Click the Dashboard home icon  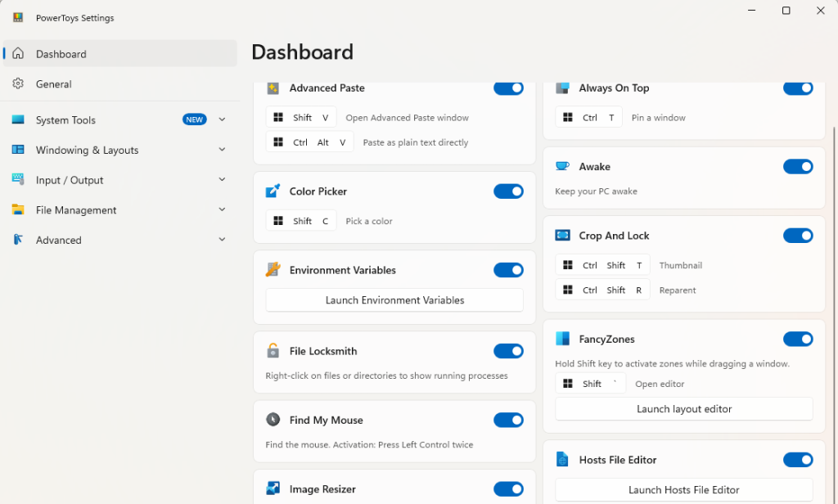(x=18, y=53)
